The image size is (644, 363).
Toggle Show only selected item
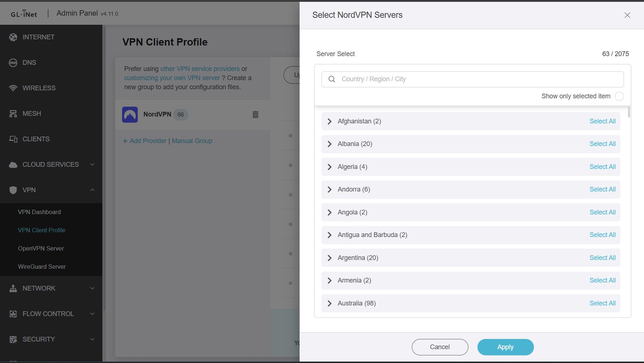tap(619, 96)
